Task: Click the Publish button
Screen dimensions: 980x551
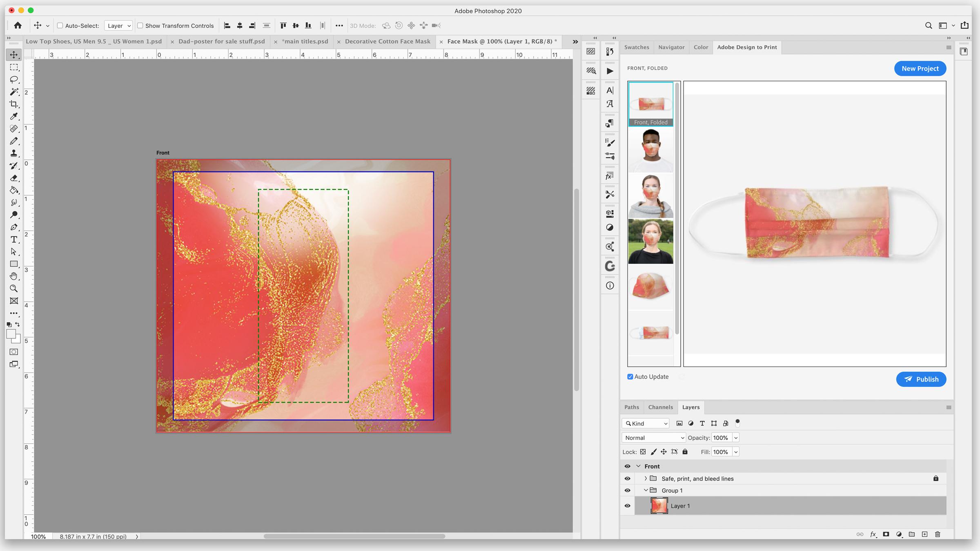Action: (921, 379)
